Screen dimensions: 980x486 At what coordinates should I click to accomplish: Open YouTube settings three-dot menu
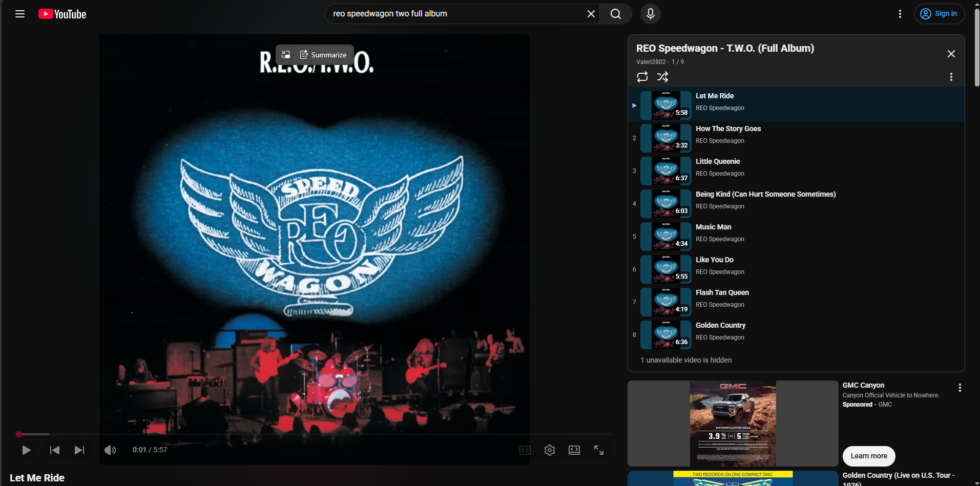click(900, 14)
